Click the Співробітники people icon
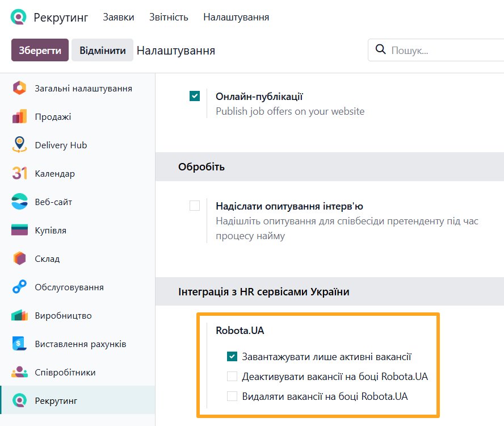The image size is (504, 426). (x=20, y=372)
